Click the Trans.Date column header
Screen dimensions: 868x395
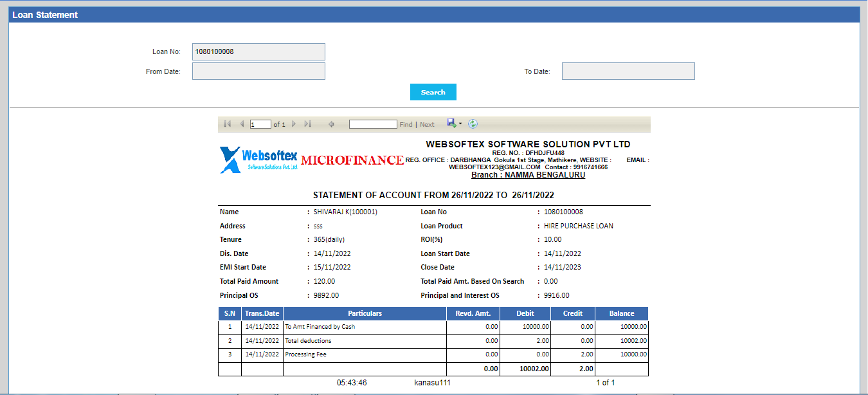point(262,313)
